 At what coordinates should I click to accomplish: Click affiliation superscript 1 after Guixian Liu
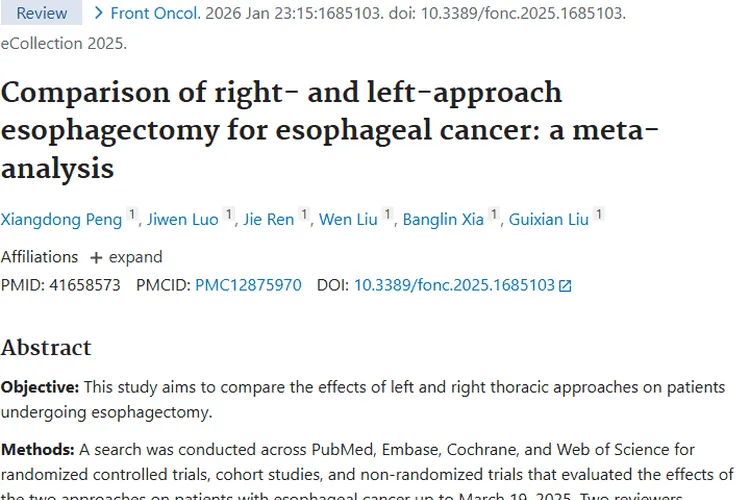[x=599, y=215]
